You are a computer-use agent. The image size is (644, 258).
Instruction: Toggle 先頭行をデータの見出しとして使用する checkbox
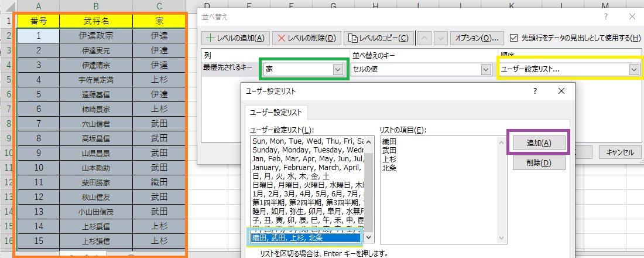point(513,38)
